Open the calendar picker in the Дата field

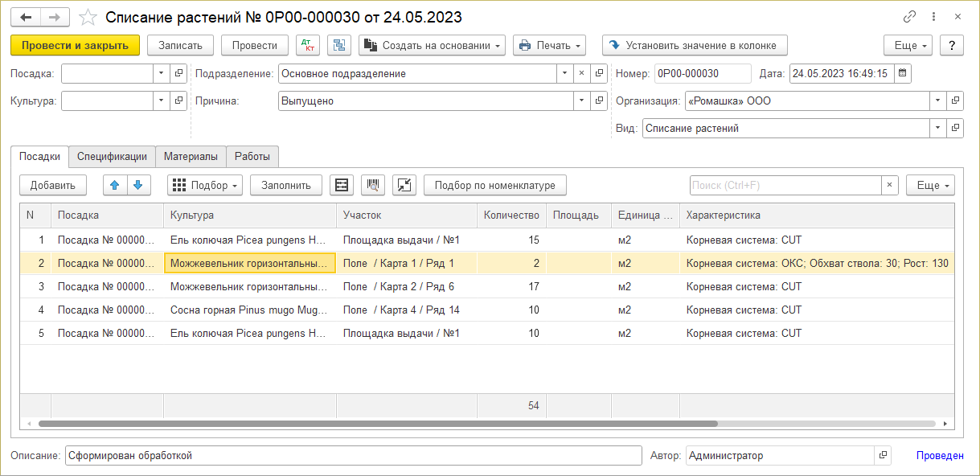(x=902, y=74)
